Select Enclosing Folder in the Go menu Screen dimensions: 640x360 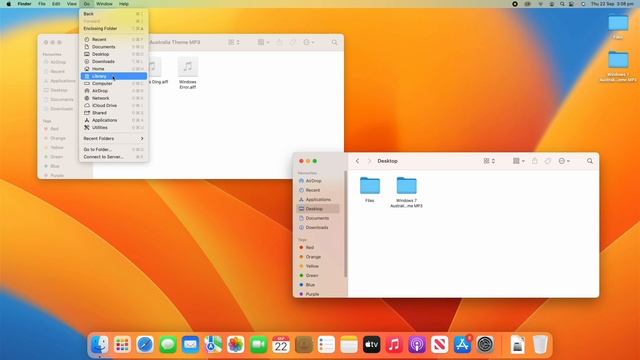tap(113, 29)
